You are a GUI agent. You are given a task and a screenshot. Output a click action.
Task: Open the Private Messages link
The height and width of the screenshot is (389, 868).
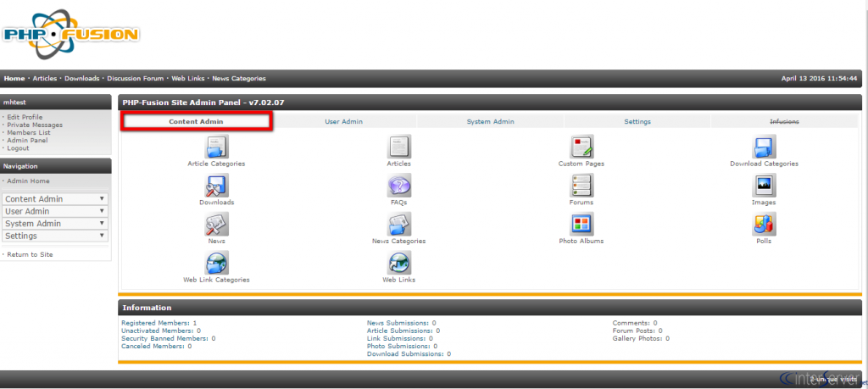(x=35, y=125)
